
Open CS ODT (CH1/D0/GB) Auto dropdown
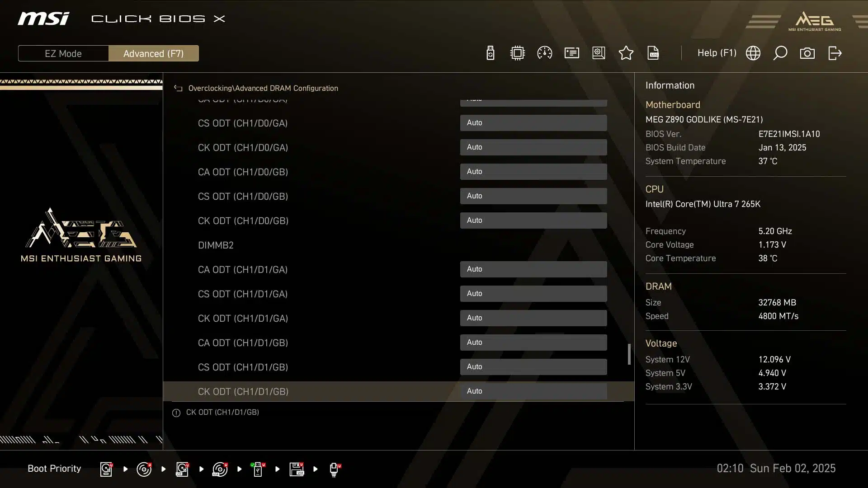click(x=533, y=196)
